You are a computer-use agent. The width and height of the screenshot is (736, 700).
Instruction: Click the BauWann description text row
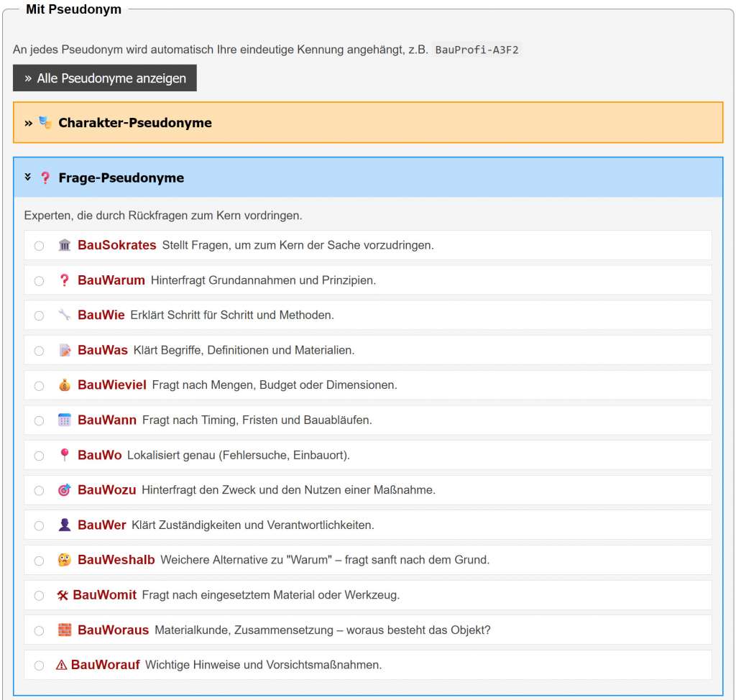tap(257, 420)
